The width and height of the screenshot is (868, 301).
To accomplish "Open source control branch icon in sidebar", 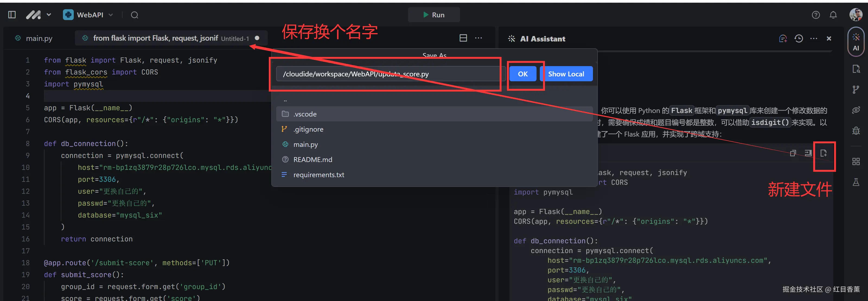I will [x=856, y=89].
